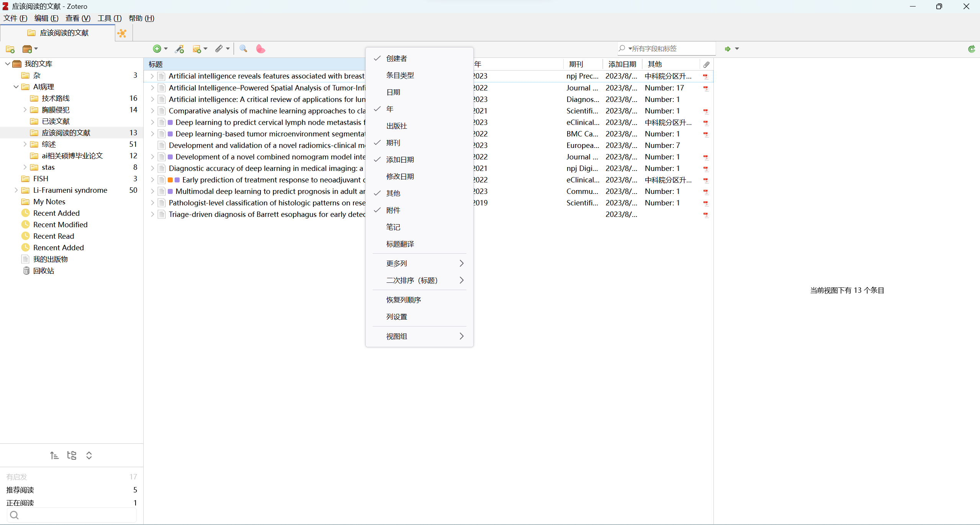Select the Add Item by Identifier wand icon
The height and width of the screenshot is (525, 980).
(x=179, y=49)
